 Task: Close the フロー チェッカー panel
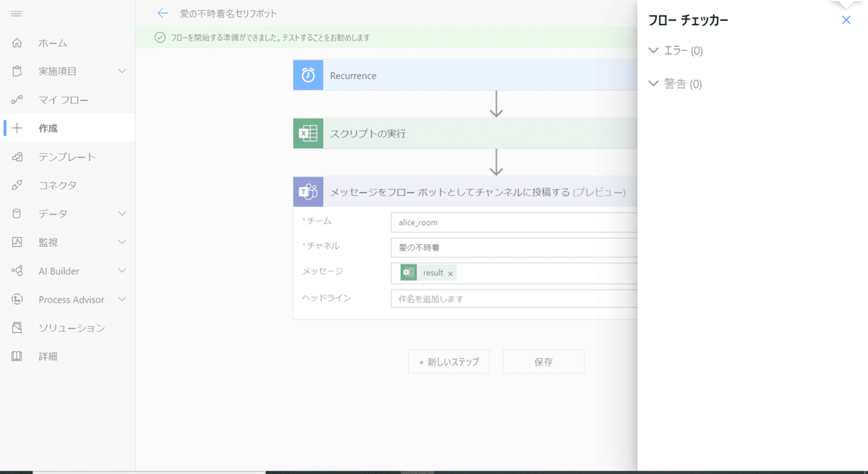846,20
